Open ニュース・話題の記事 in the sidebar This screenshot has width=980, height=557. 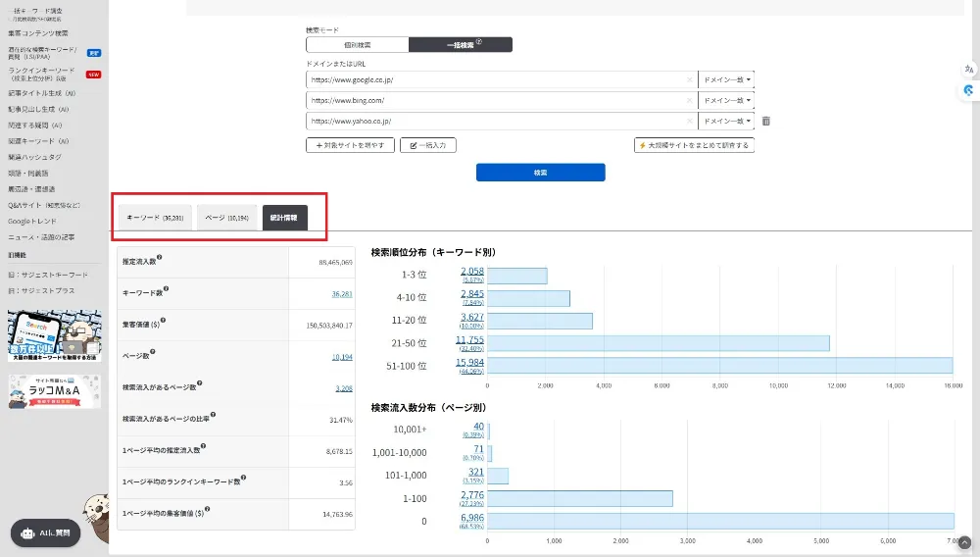tap(41, 237)
